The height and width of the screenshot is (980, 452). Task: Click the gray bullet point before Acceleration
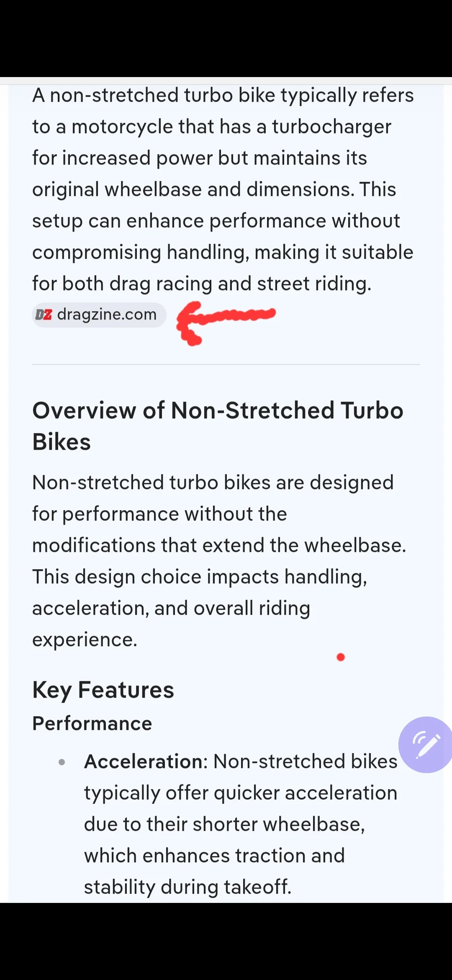click(62, 762)
